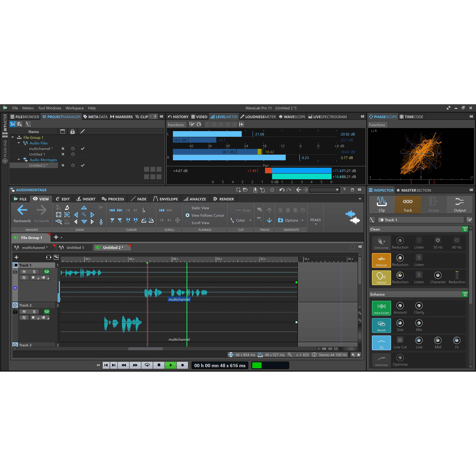Select the DeEsser tool
The width and height of the screenshot is (476, 476).
tap(381, 277)
